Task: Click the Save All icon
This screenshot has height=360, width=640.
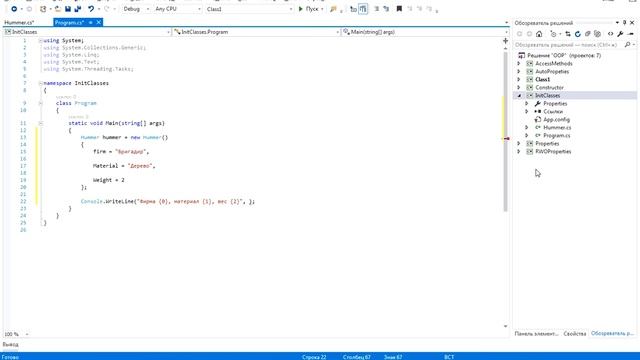Action: click(x=78, y=9)
